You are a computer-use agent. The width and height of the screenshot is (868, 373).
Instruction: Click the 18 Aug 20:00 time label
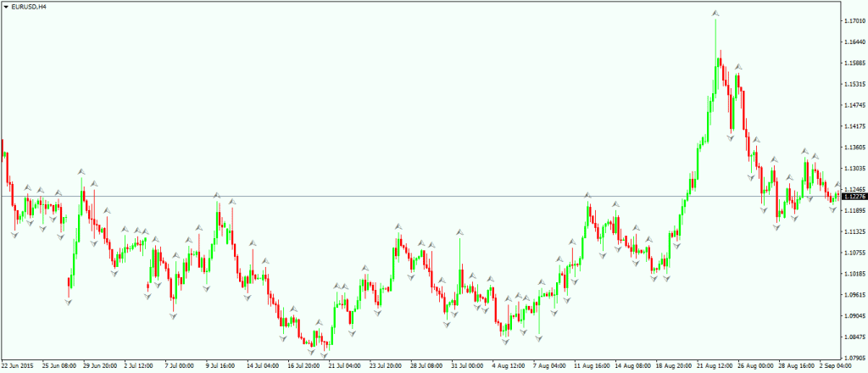pos(674,366)
